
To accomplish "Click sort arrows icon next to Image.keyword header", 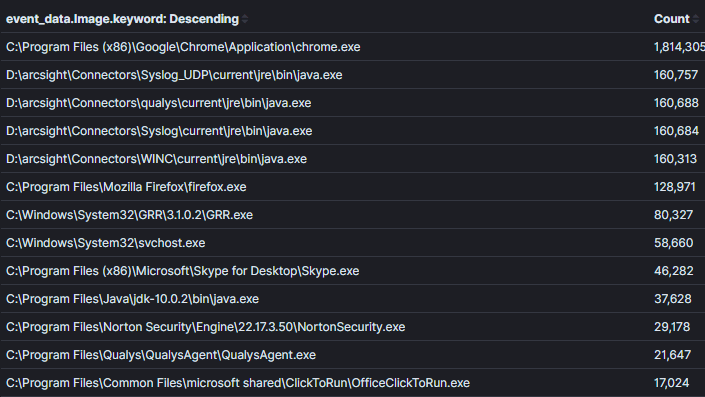I will tap(245, 19).
